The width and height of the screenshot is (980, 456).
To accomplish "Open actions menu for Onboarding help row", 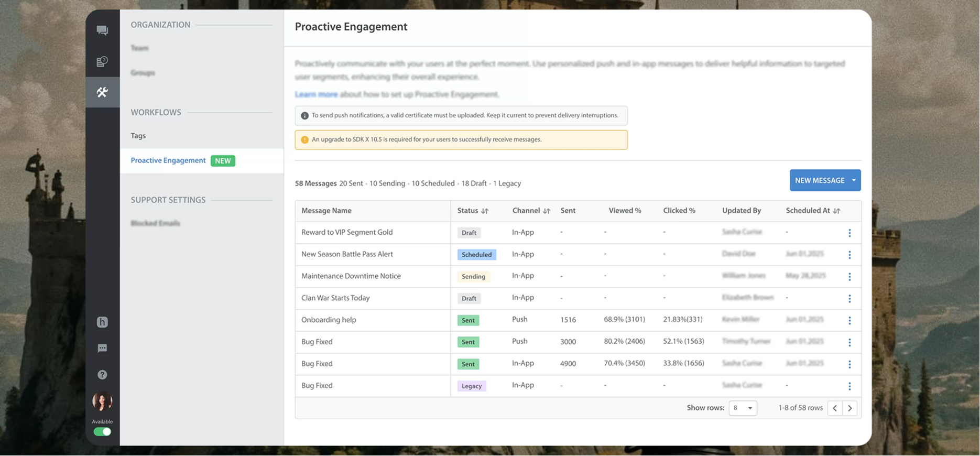I will [850, 320].
